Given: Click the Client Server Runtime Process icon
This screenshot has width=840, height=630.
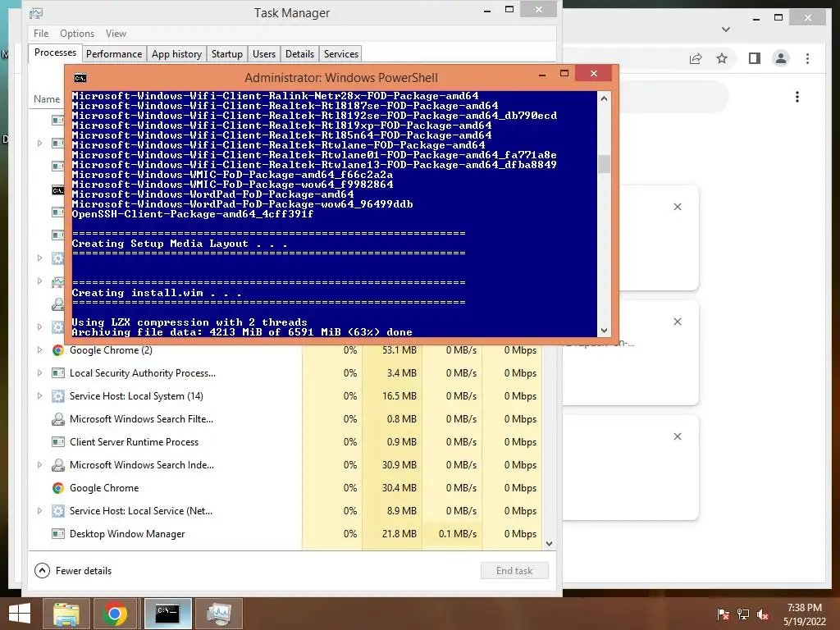Looking at the screenshot, I should coord(58,442).
